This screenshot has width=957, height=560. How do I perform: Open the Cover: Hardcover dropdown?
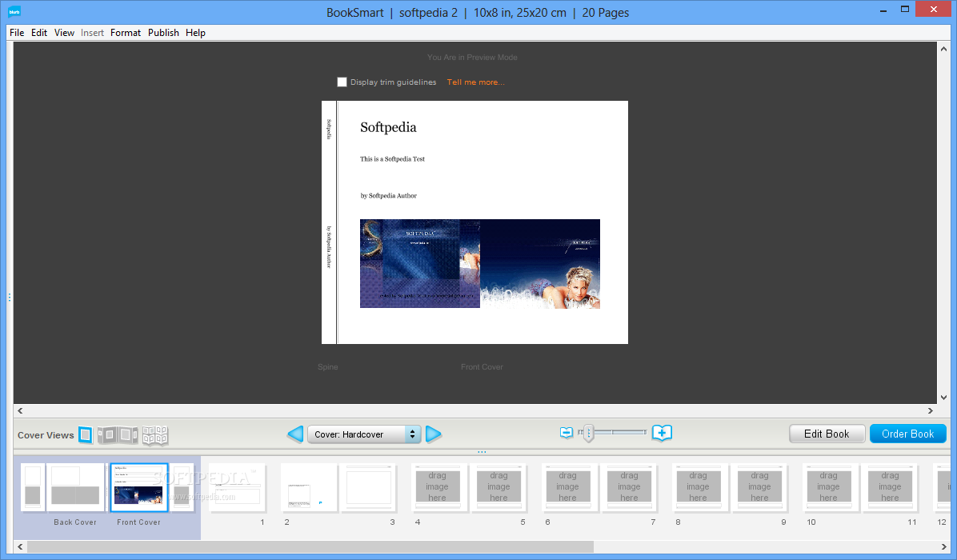tap(364, 434)
